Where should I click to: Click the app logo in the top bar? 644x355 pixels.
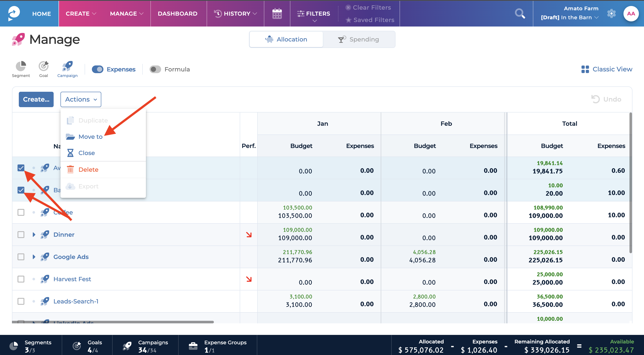[14, 13]
